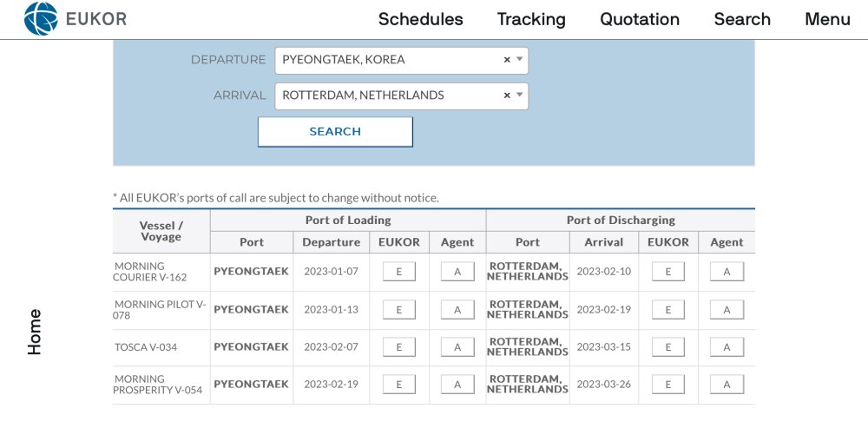This screenshot has height=428, width=868.
Task: Open discharging Agent info for Morning Prosperity V-054
Action: pos(727,385)
